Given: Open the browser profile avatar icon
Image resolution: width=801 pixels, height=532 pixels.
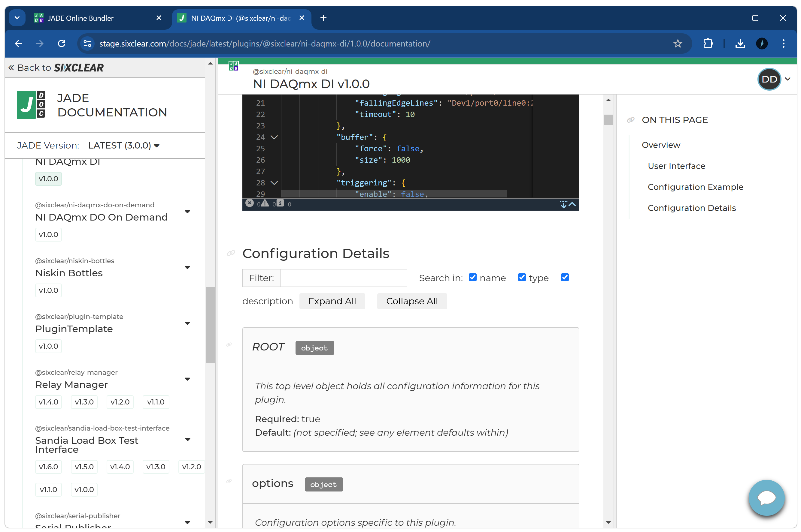Looking at the screenshot, I should pos(762,44).
